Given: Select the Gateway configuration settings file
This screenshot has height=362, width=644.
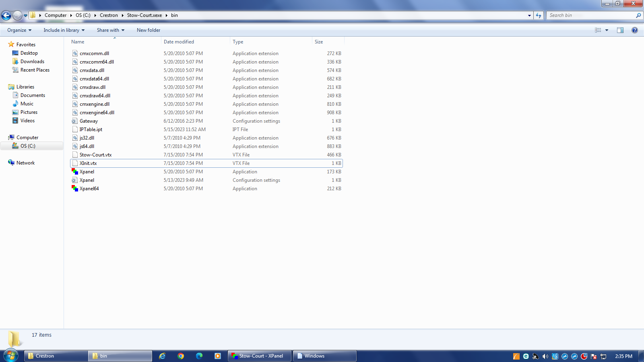Looking at the screenshot, I should click(x=89, y=121).
